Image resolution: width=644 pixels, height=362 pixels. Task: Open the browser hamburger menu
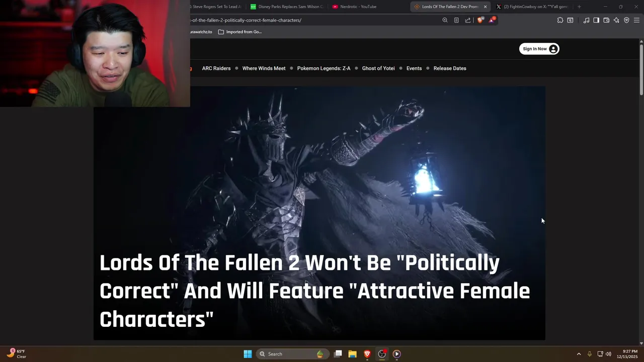pos(636,20)
